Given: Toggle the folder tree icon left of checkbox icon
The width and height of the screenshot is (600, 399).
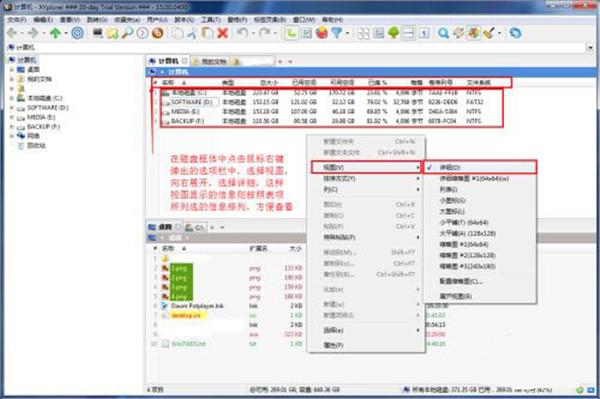Looking at the screenshot, I should pos(291,33).
